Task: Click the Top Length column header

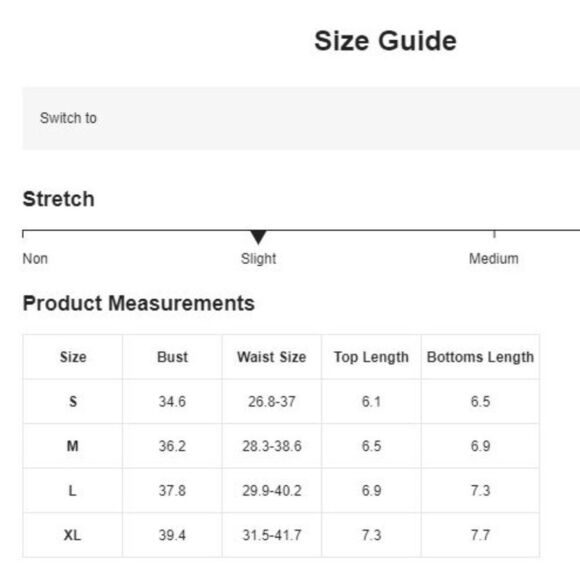Action: pyautogui.click(x=371, y=357)
